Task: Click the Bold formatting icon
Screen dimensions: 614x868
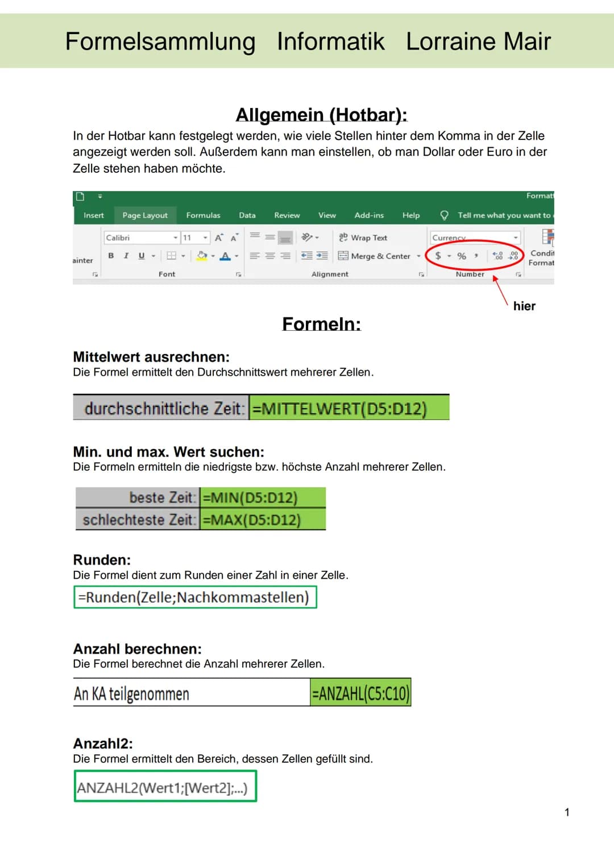Action: coord(111,256)
